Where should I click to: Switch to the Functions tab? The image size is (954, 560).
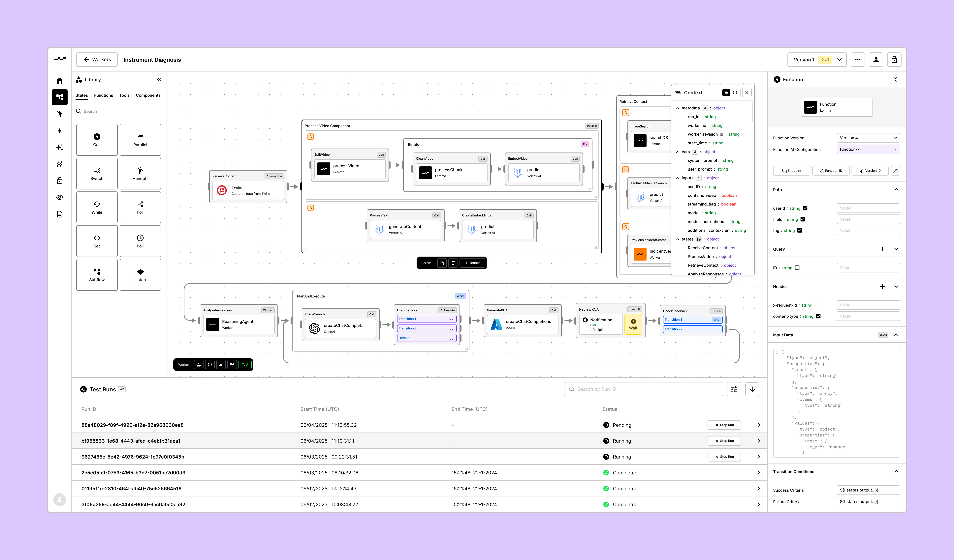[103, 95]
